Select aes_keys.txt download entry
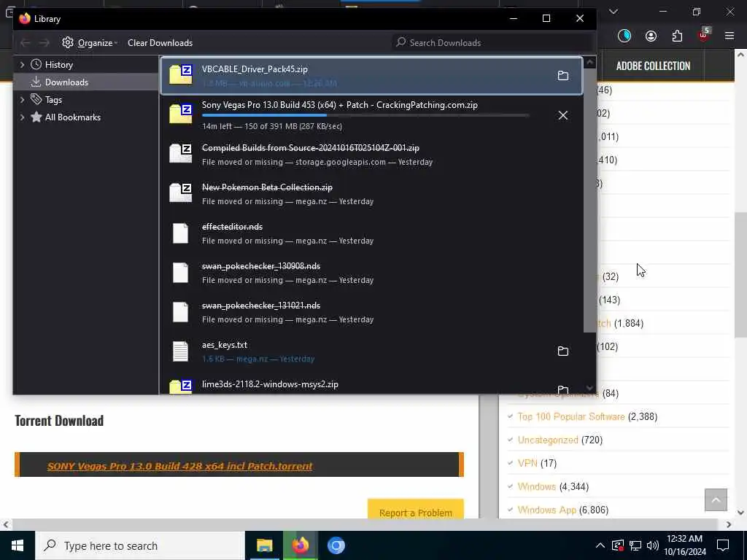The width and height of the screenshot is (747, 560). (x=371, y=351)
